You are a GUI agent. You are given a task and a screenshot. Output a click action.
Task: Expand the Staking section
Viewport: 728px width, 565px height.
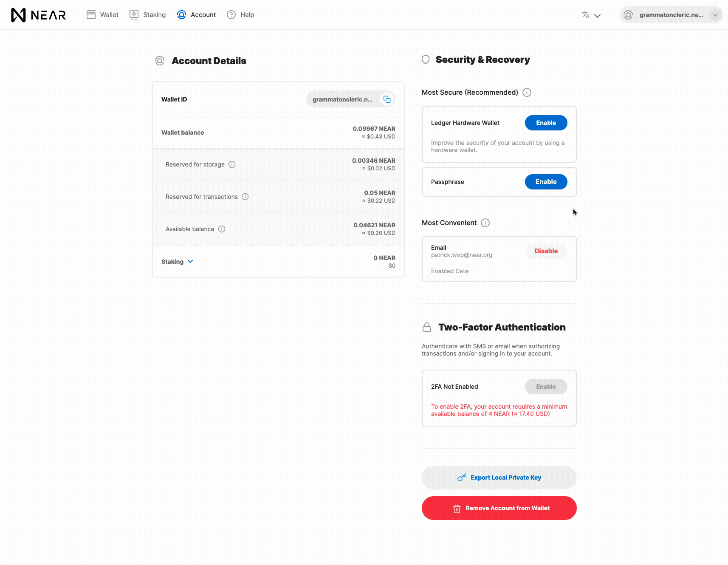pos(178,262)
